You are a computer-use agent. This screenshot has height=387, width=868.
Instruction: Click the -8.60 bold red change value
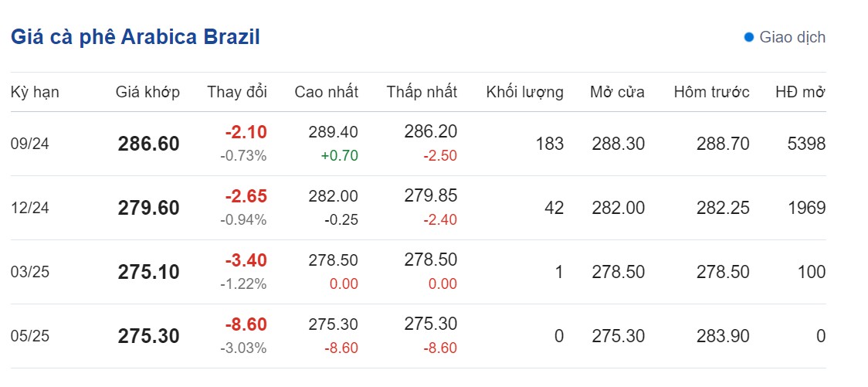coord(246,324)
